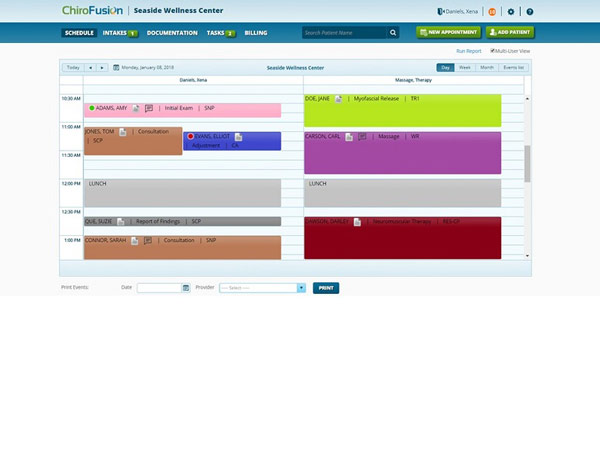Image resolution: width=600 pixels, height=450 pixels.
Task: Switch to Week view tab
Action: (465, 67)
